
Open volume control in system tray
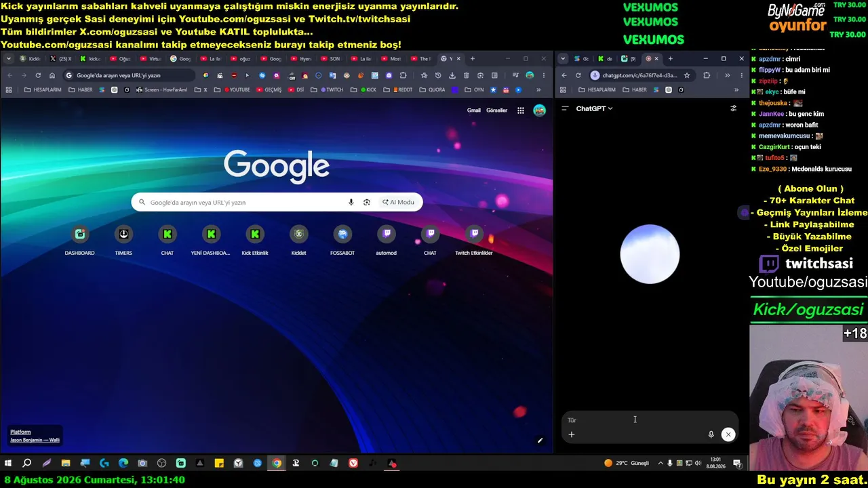pyautogui.click(x=698, y=464)
